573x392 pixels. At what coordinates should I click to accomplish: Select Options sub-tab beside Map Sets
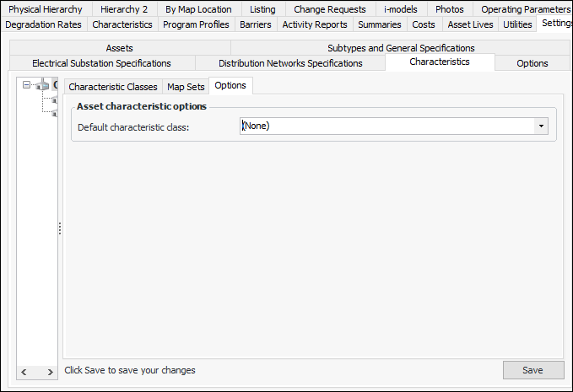[230, 85]
